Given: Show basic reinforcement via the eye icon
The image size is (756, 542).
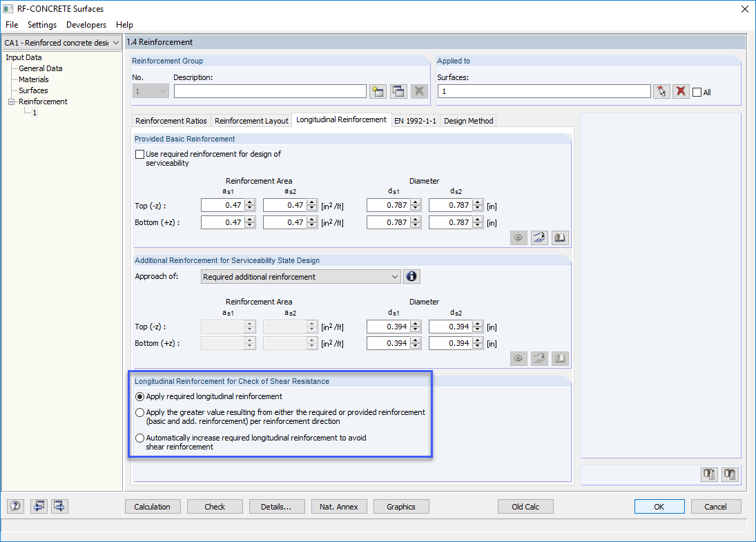Looking at the screenshot, I should click(x=518, y=238).
